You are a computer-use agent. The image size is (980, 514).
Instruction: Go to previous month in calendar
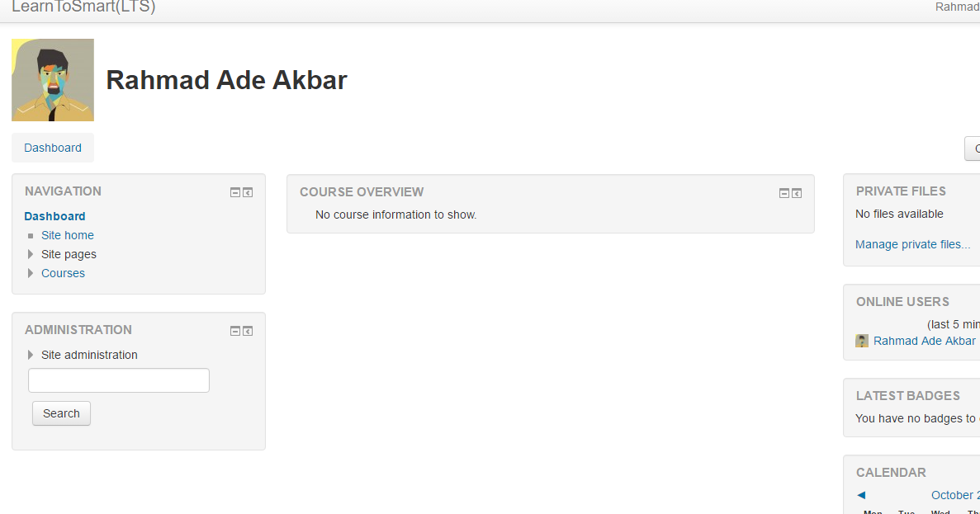tap(861, 495)
